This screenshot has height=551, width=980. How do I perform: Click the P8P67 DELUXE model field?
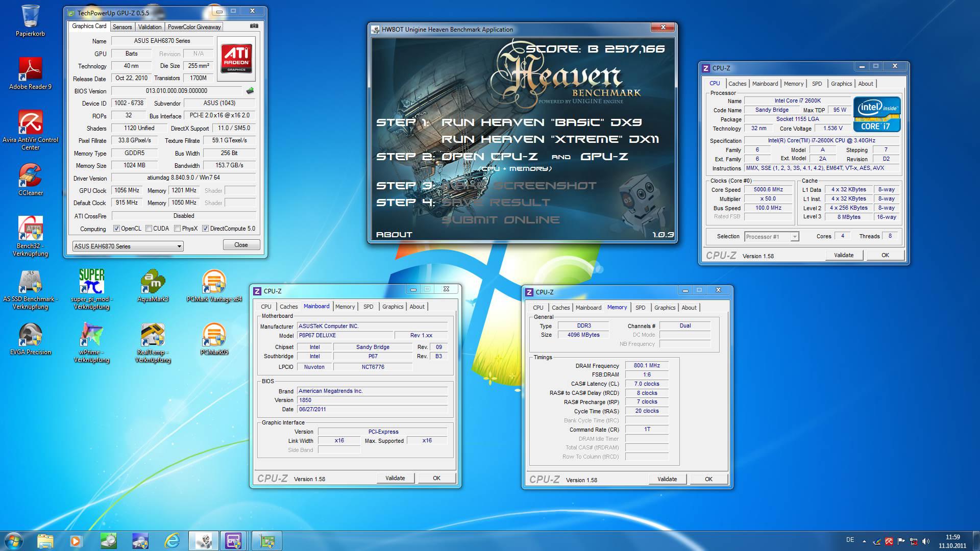click(346, 335)
